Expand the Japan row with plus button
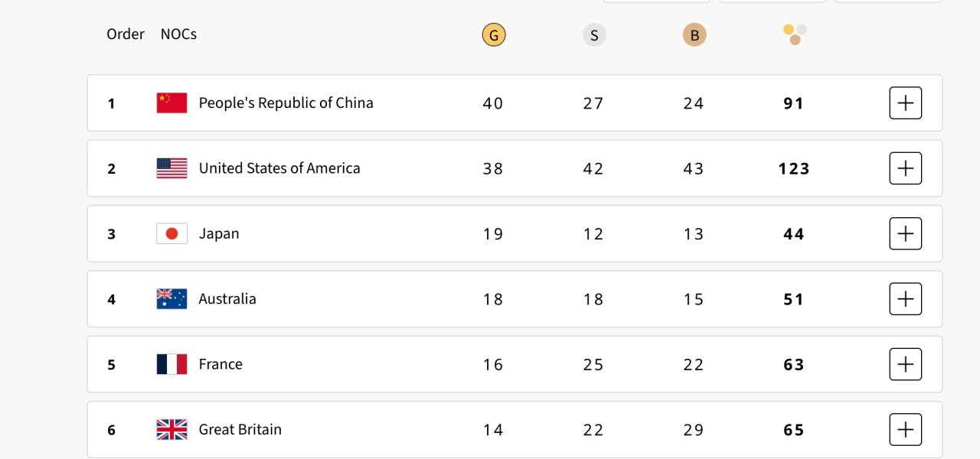The height and width of the screenshot is (459, 980). tap(905, 234)
